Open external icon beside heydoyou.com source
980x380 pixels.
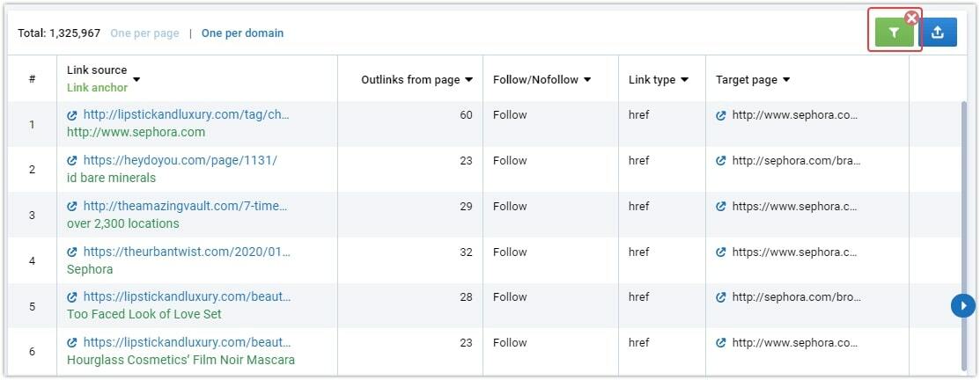point(72,161)
